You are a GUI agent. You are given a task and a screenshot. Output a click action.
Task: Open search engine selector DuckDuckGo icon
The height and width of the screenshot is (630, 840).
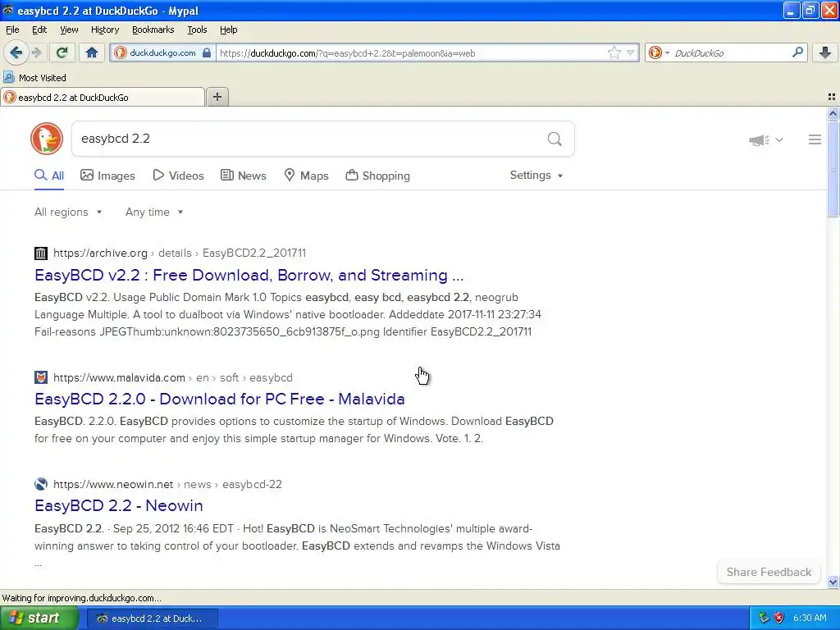click(x=658, y=52)
